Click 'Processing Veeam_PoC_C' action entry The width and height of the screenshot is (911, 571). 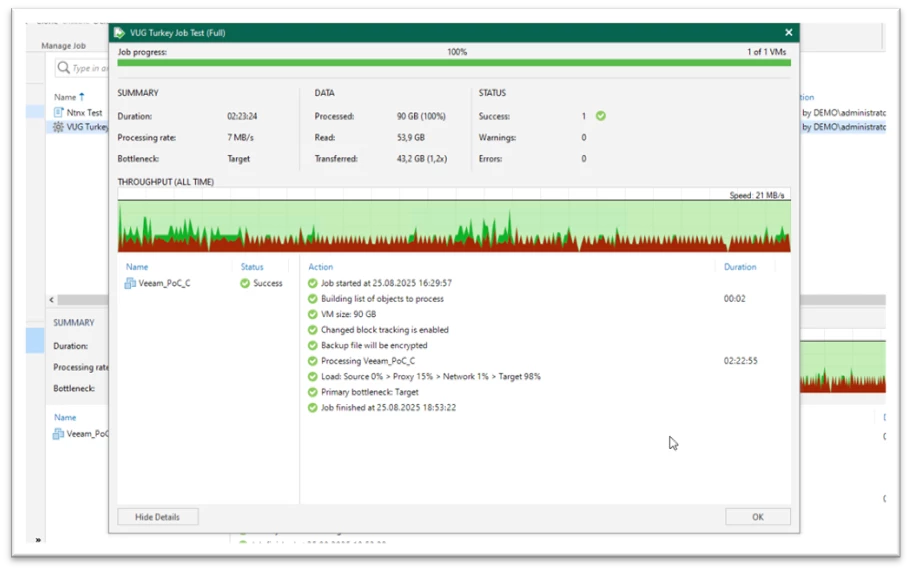[x=368, y=361]
